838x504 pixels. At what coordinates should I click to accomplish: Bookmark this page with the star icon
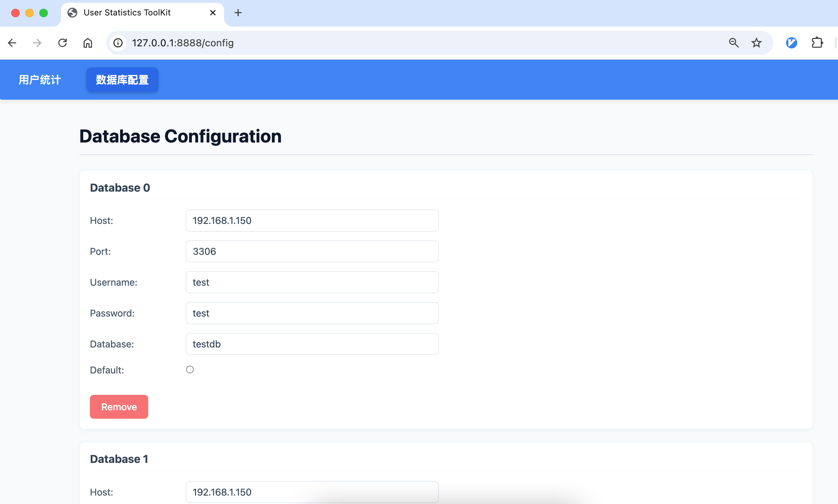(757, 43)
